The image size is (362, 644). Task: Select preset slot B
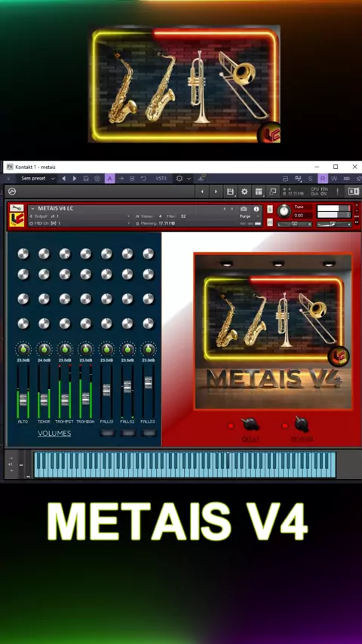tap(132, 179)
